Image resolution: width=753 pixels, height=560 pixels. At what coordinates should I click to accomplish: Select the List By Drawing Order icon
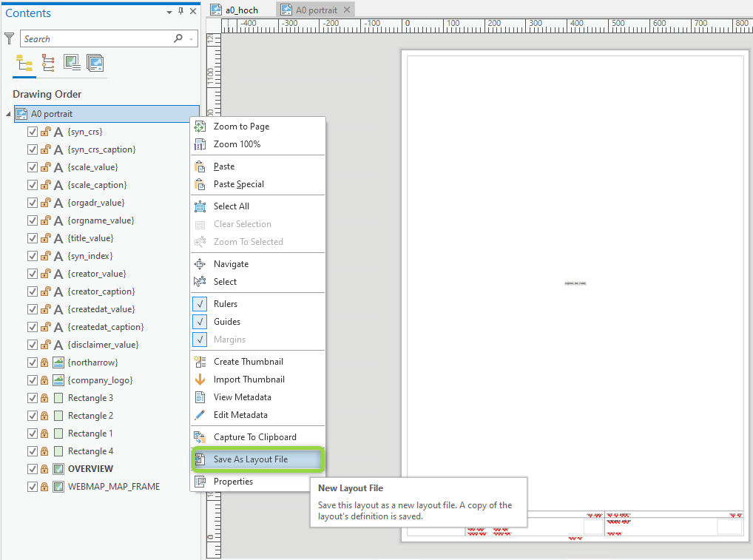coord(23,64)
